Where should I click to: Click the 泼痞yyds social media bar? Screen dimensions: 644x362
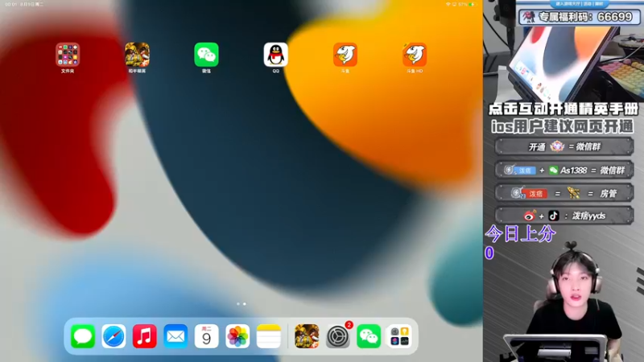564,216
